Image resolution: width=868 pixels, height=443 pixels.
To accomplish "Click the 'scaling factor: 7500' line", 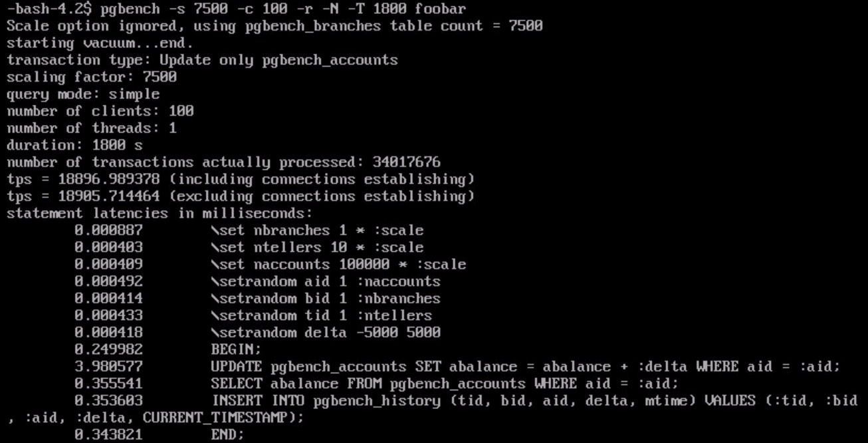I will [x=92, y=77].
